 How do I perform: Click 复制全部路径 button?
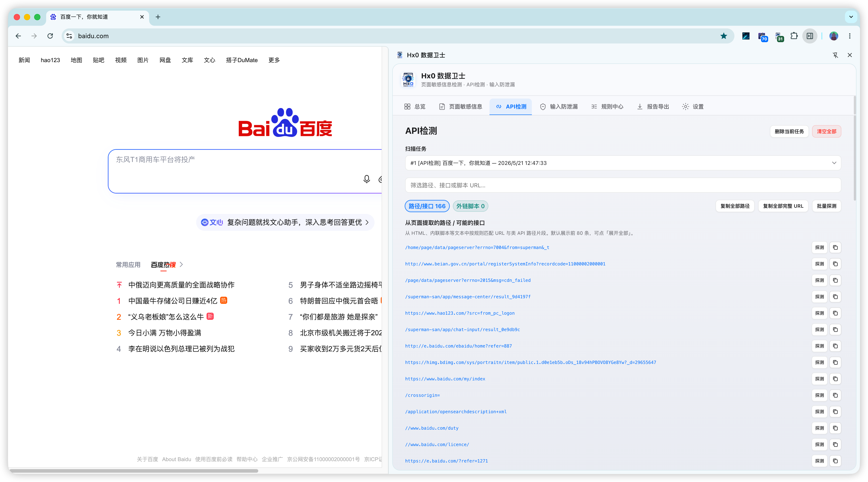(x=735, y=206)
